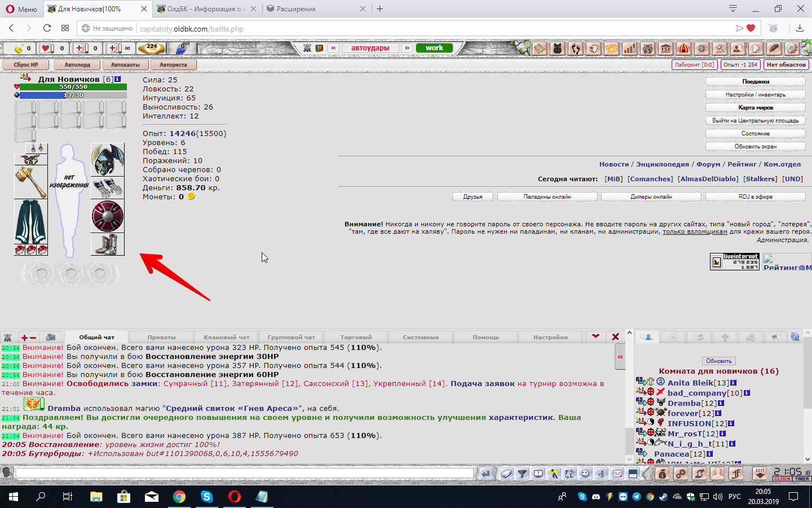Expand side panel with red double-arrow
Image resolution: width=812 pixels, height=508 pixels.
coord(620,357)
